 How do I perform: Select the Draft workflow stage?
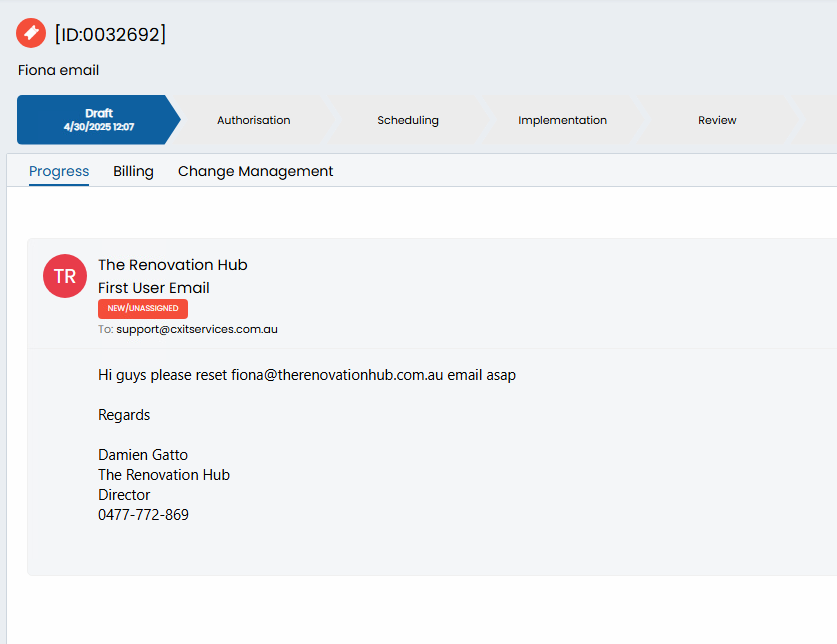[x=99, y=120]
